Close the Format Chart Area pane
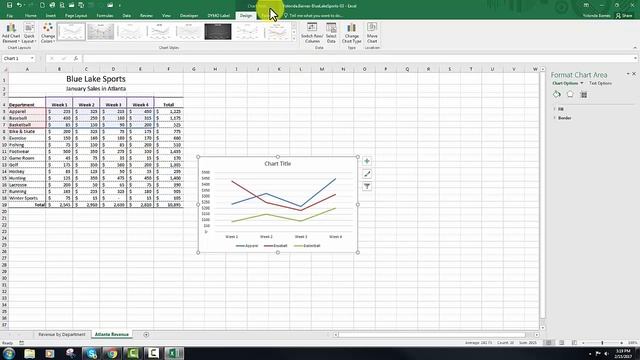This screenshot has width=640, height=360. click(x=634, y=74)
